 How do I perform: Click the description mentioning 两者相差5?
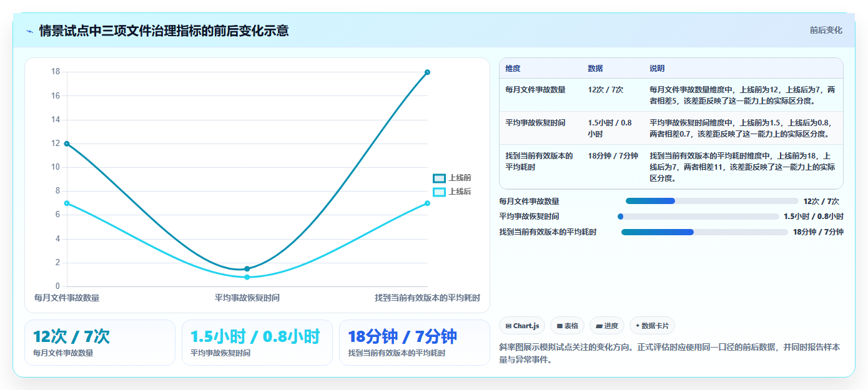(742, 95)
